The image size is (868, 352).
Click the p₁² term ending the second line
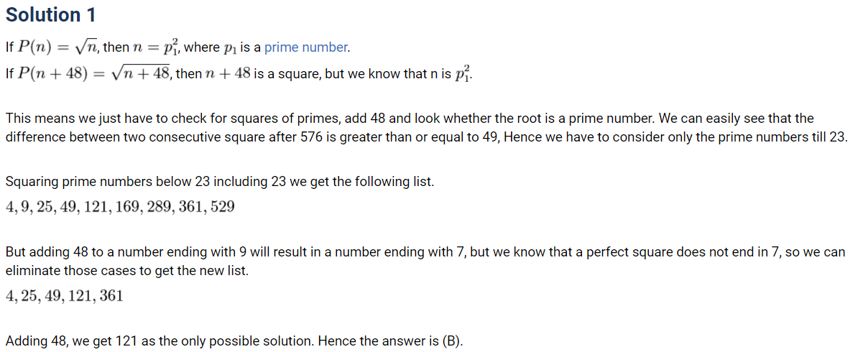pyautogui.click(x=464, y=74)
